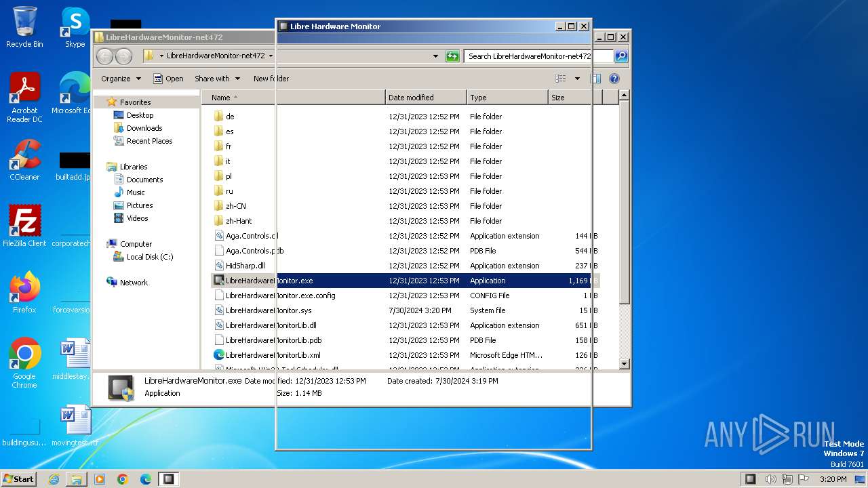This screenshot has width=868, height=488.
Task: Click the New folder button
Action: [271, 79]
